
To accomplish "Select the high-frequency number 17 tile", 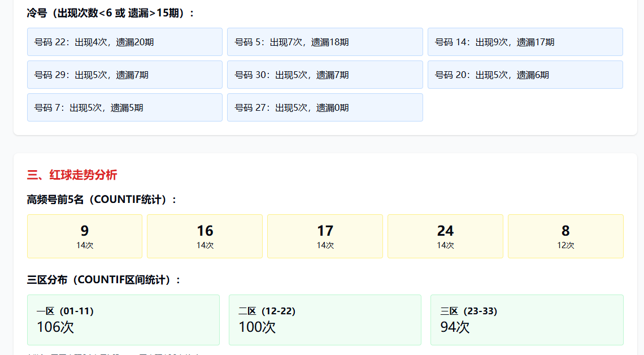I will tap(325, 236).
